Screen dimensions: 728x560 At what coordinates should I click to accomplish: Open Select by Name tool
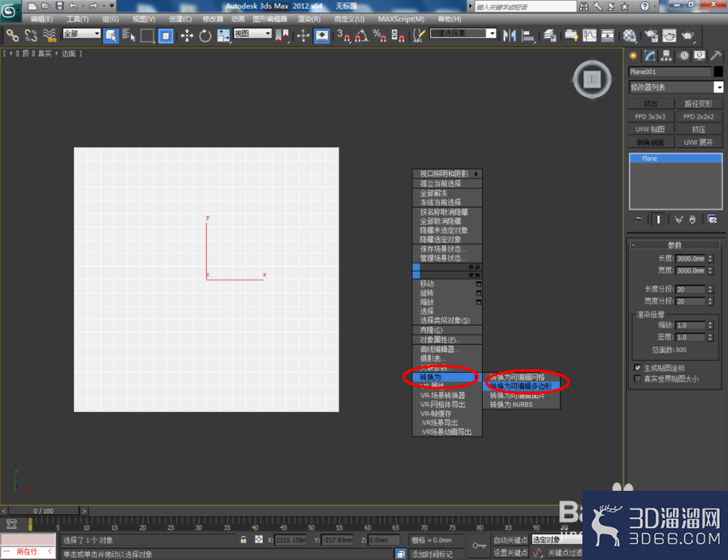(129, 35)
